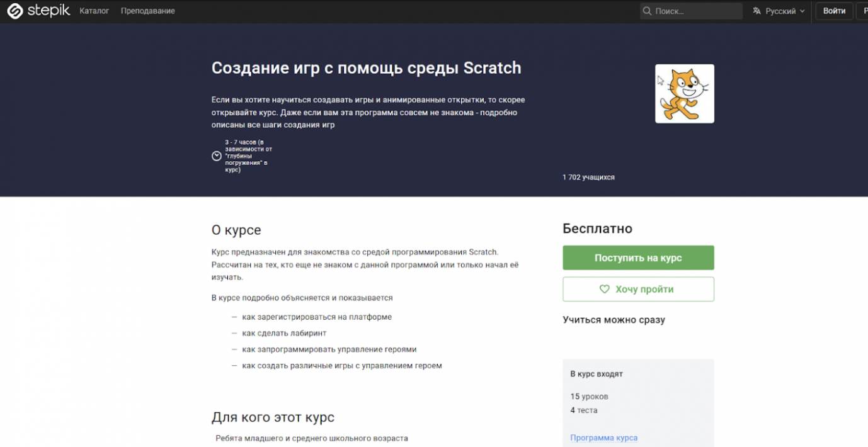Click the В курс входят label
This screenshot has width=868, height=447.
pyautogui.click(x=597, y=374)
